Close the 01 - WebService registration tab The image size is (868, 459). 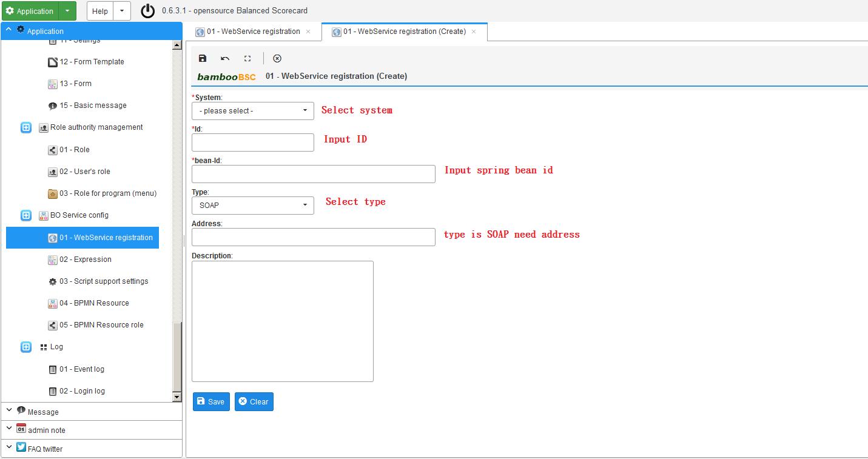click(308, 32)
